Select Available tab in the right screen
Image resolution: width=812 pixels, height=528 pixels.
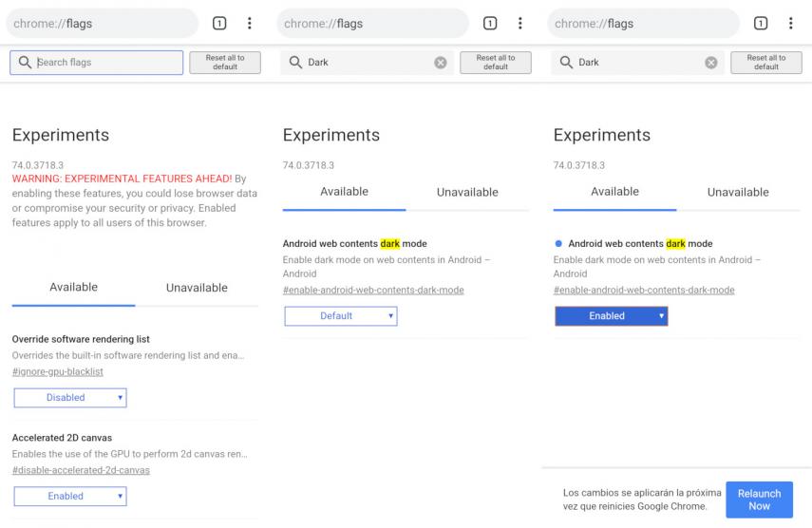tap(614, 192)
